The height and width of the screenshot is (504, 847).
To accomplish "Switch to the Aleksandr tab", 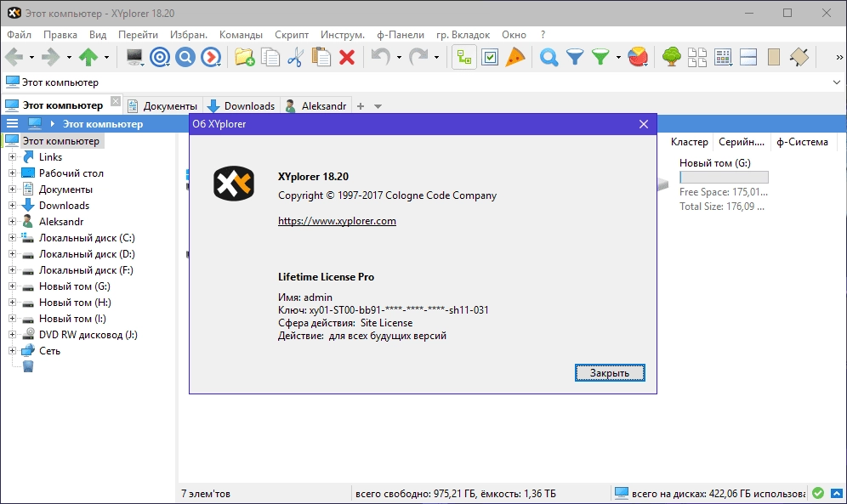I will tap(316, 105).
